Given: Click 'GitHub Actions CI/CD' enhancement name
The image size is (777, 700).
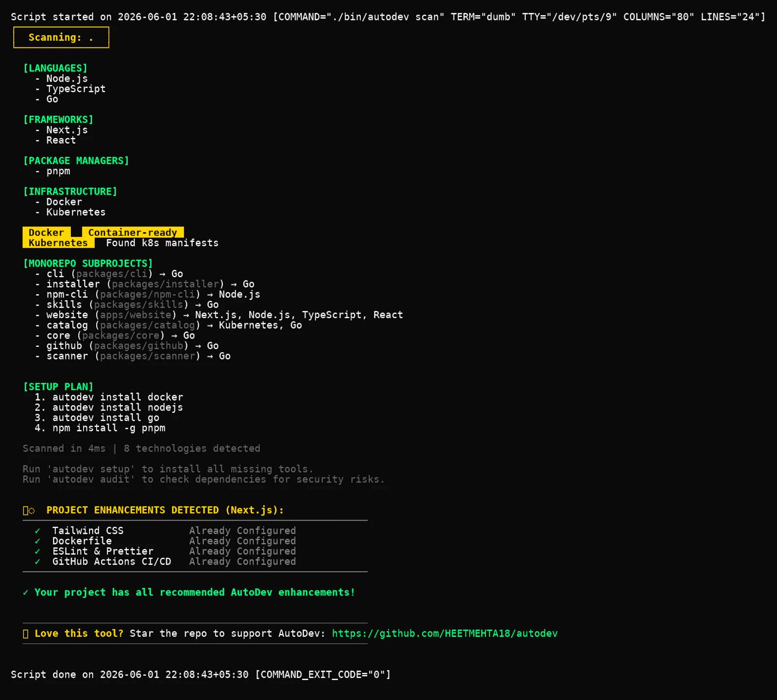Looking at the screenshot, I should 112,562.
